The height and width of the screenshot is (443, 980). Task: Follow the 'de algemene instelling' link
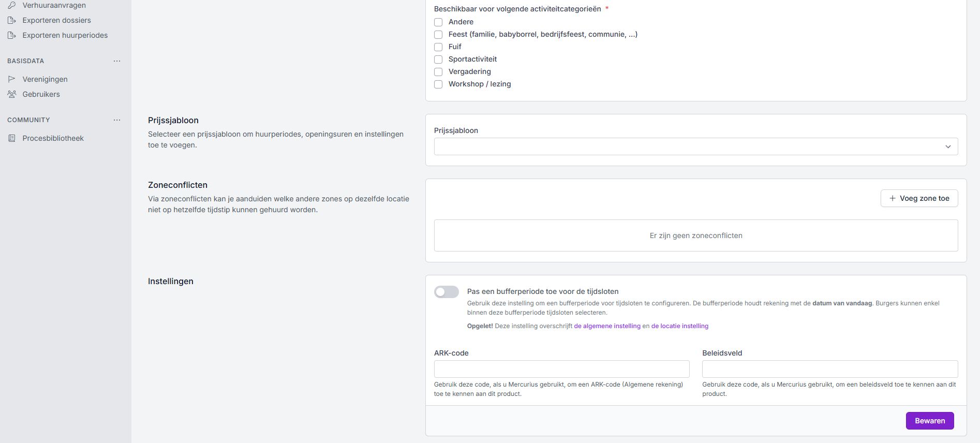click(x=607, y=326)
